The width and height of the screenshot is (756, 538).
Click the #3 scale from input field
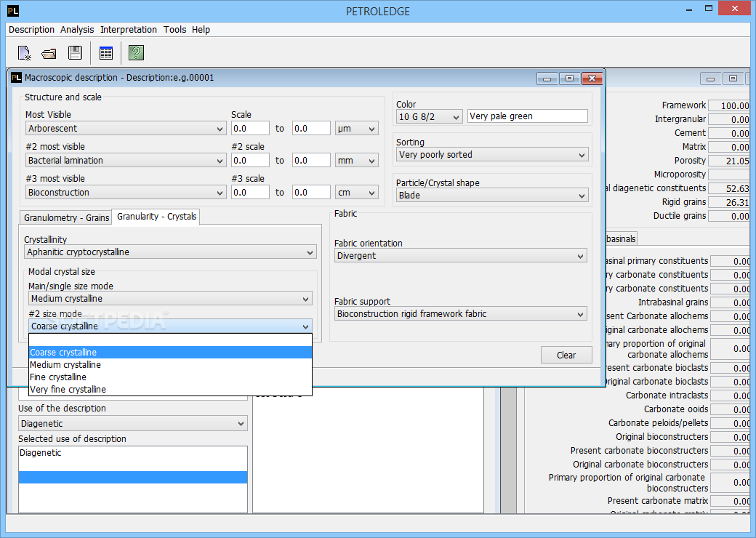click(250, 193)
